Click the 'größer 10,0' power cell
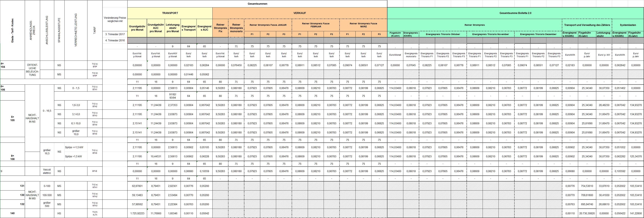644x218 pixels. (76, 132)
